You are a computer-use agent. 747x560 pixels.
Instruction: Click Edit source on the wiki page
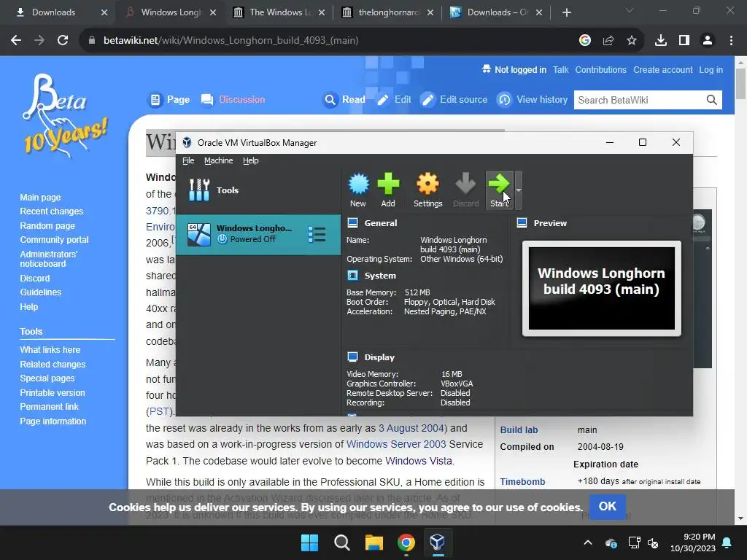point(454,99)
